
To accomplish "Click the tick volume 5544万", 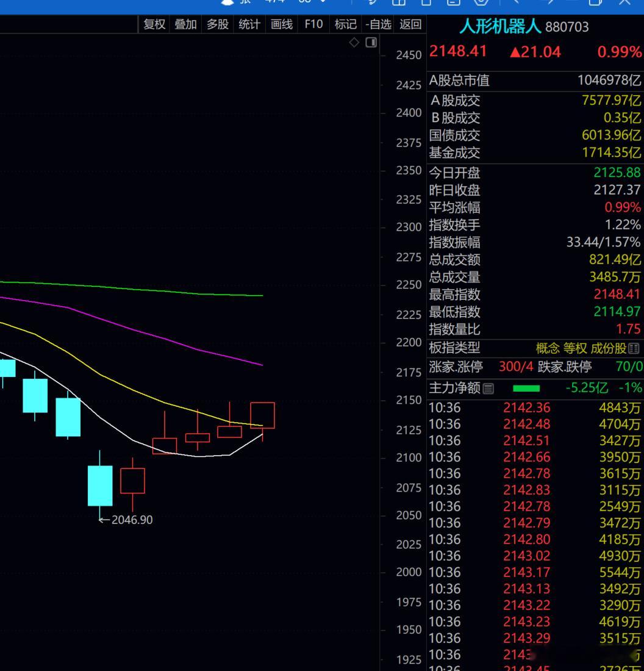I will tap(620, 572).
